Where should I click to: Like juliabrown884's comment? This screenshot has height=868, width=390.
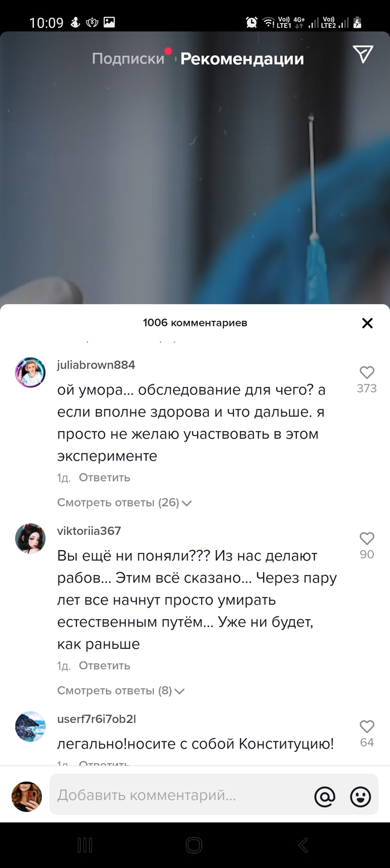pyautogui.click(x=367, y=373)
